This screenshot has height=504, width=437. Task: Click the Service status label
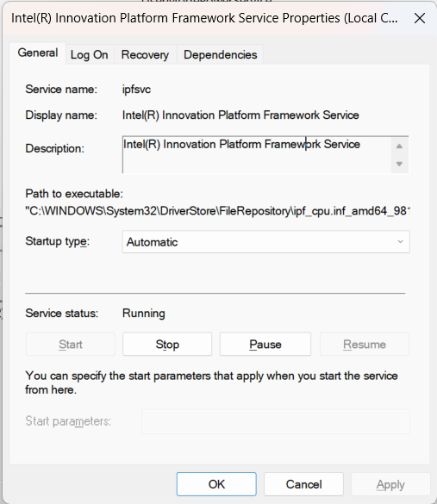62,313
